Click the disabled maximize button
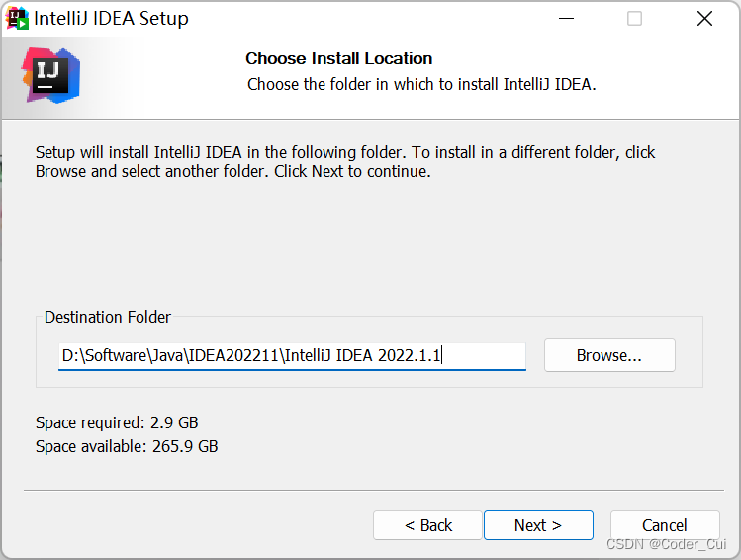 click(x=634, y=19)
